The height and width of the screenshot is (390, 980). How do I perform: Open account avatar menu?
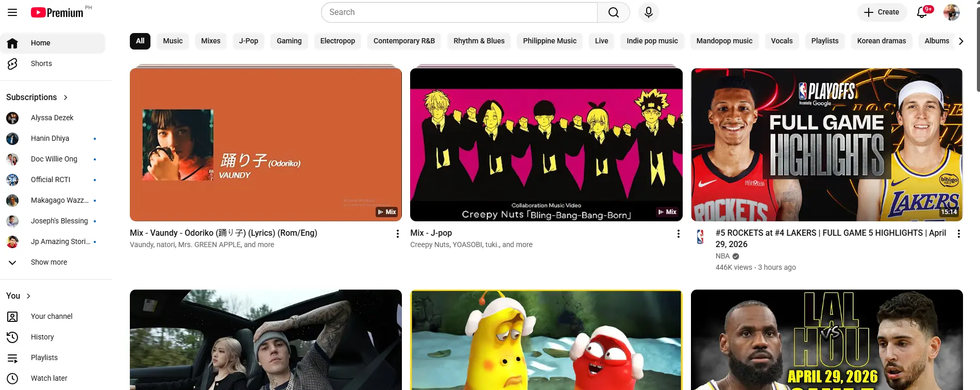pos(951,12)
